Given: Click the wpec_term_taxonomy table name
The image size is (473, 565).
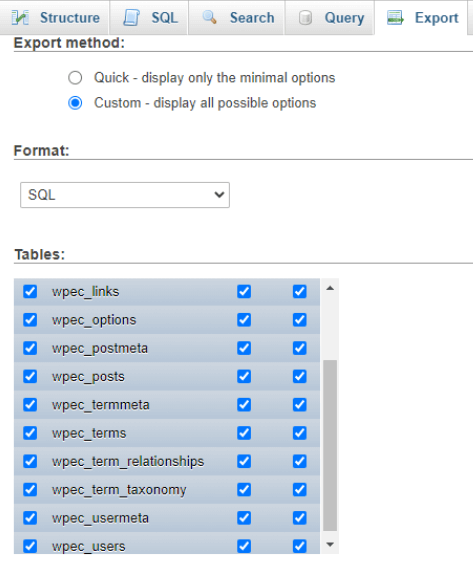Looking at the screenshot, I should [119, 490].
